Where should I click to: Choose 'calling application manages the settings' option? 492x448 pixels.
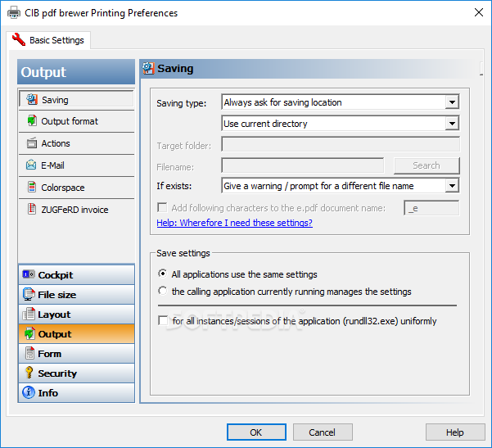coord(164,292)
